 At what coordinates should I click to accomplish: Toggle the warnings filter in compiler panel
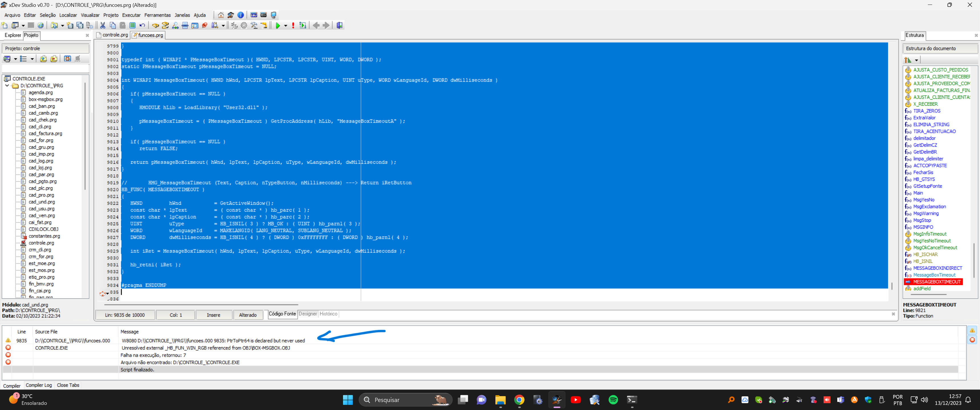972,331
